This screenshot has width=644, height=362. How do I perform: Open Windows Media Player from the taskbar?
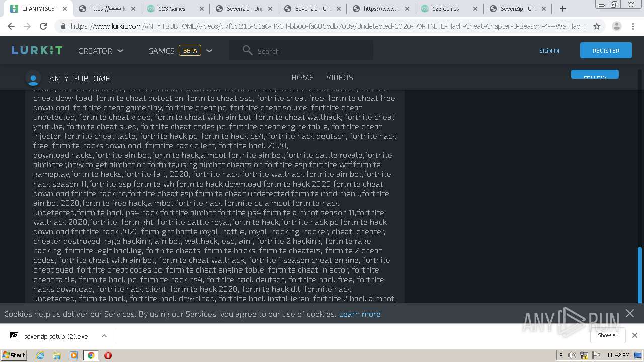coord(74,355)
